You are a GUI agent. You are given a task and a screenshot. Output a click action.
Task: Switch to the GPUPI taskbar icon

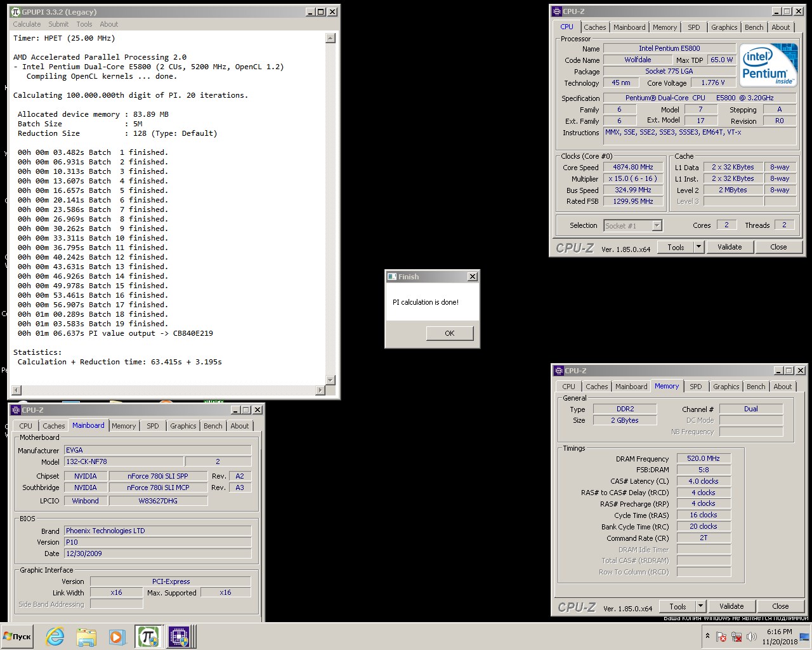(147, 636)
